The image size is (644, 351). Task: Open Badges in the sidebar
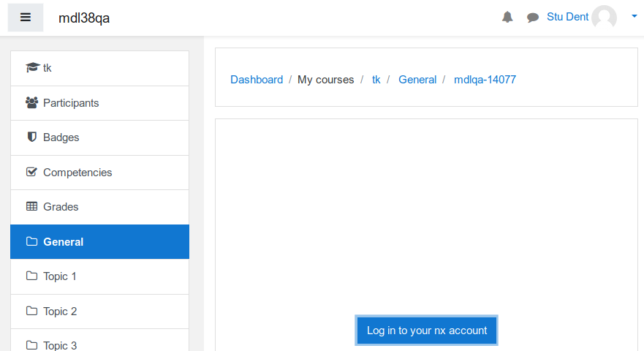pyautogui.click(x=100, y=137)
